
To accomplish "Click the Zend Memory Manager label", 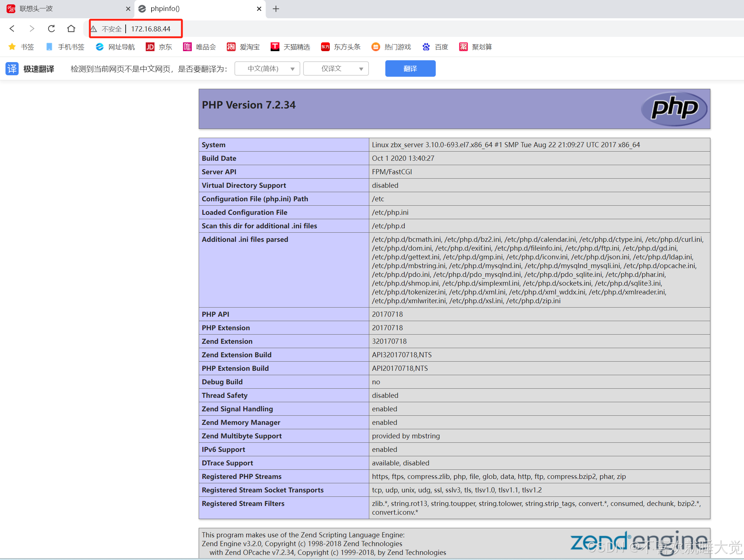I will pos(241,422).
